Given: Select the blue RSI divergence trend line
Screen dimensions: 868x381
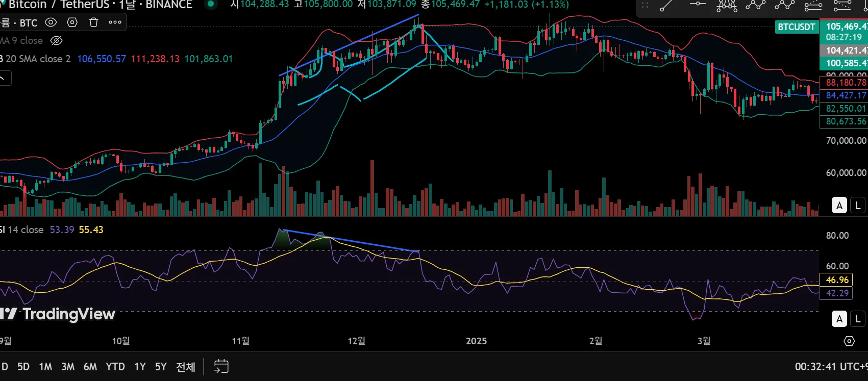Looking at the screenshot, I should tap(351, 241).
